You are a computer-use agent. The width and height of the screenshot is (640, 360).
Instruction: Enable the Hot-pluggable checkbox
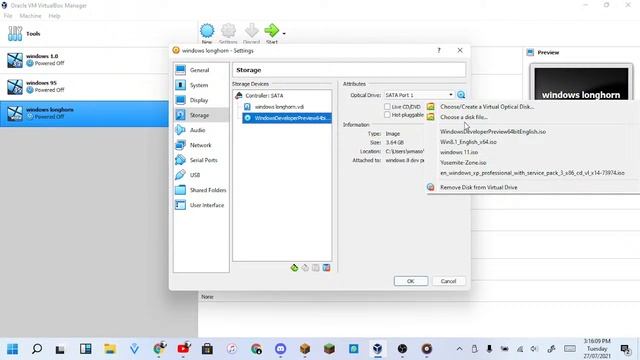(x=387, y=115)
